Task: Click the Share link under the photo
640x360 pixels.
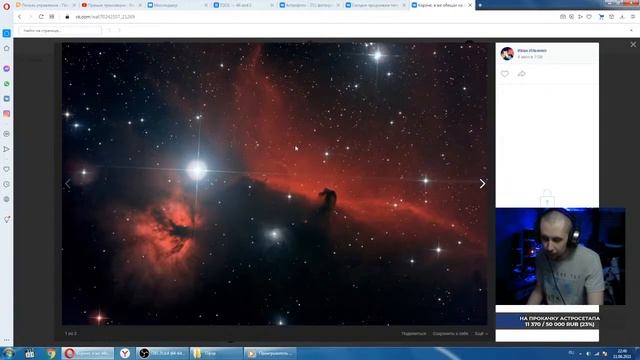Action: [413, 333]
